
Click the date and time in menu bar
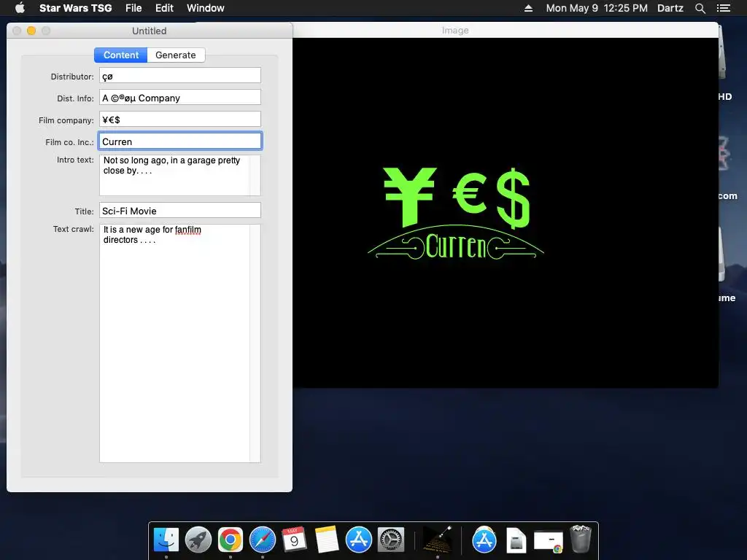[597, 8]
